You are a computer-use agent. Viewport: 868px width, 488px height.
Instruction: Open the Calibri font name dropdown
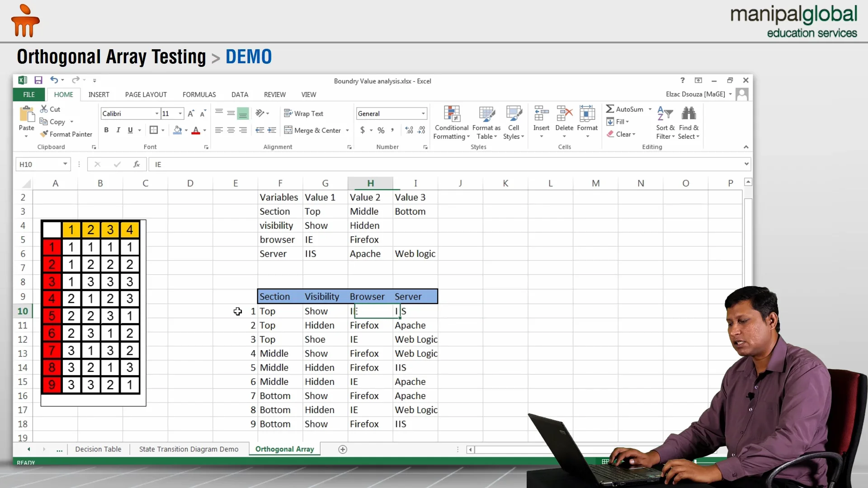click(x=157, y=113)
